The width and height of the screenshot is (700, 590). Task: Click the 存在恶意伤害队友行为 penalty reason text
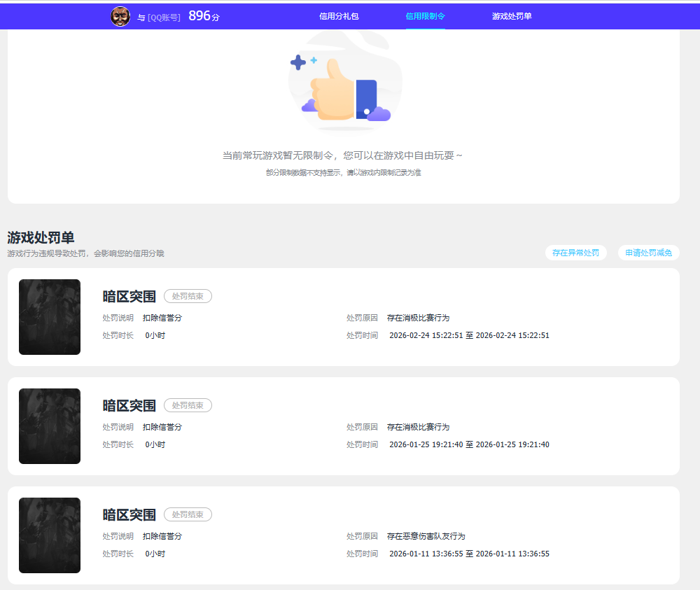point(426,536)
